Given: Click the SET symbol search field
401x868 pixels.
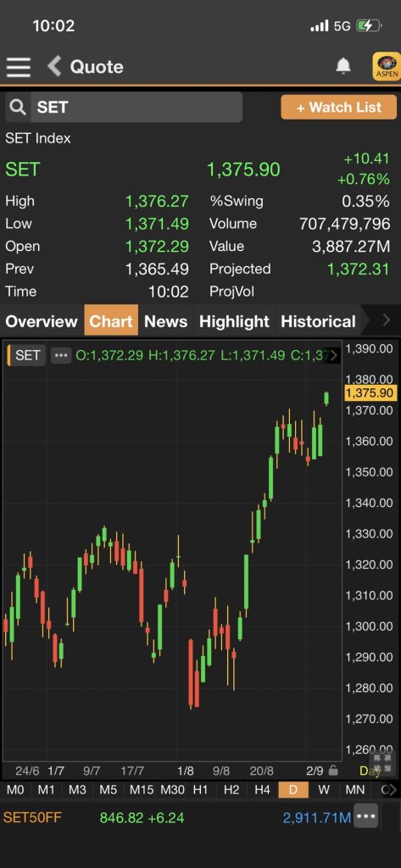Looking at the screenshot, I should (124, 107).
